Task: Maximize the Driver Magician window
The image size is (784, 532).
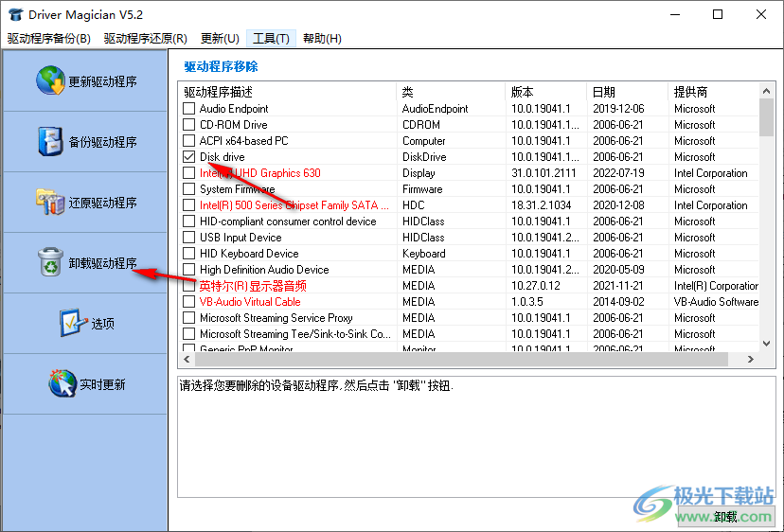Action: pyautogui.click(x=718, y=14)
